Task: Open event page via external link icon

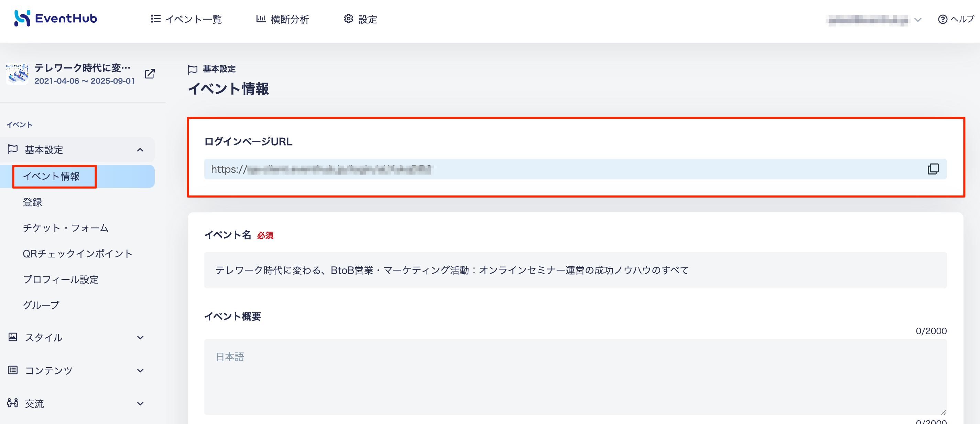Action: tap(150, 73)
